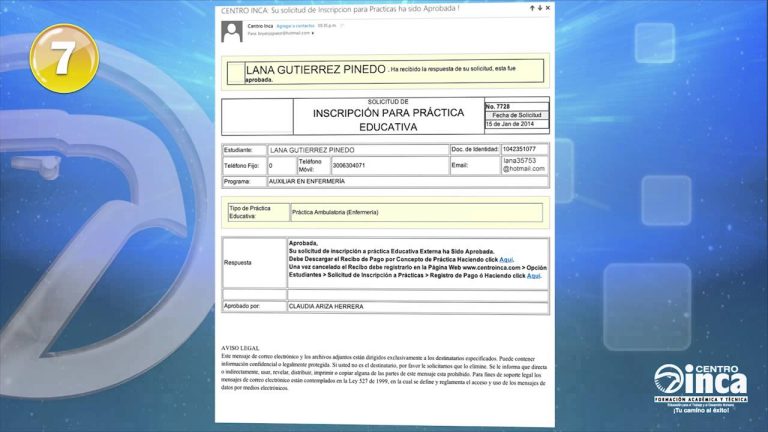Click the 'No. 7728' request number
This screenshot has height=432, width=768.
pyautogui.click(x=498, y=106)
